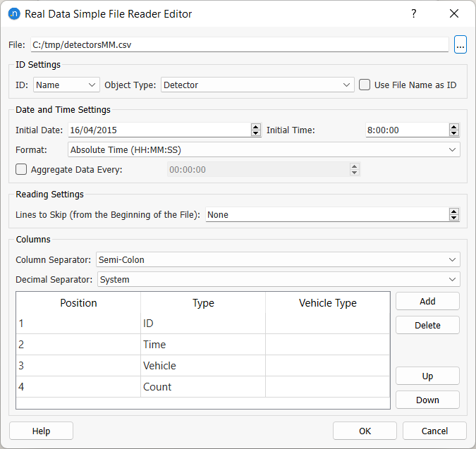The height and width of the screenshot is (449, 476).
Task: Decrease the Initial Time with down arrow
Action: (x=453, y=133)
